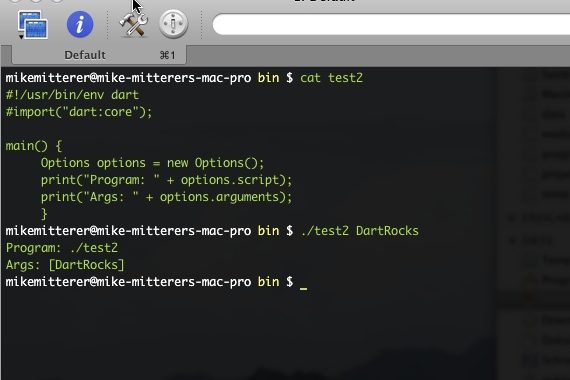Click the empty tab bar beside the Default tab
The image size is (570, 380).
tap(378, 55)
